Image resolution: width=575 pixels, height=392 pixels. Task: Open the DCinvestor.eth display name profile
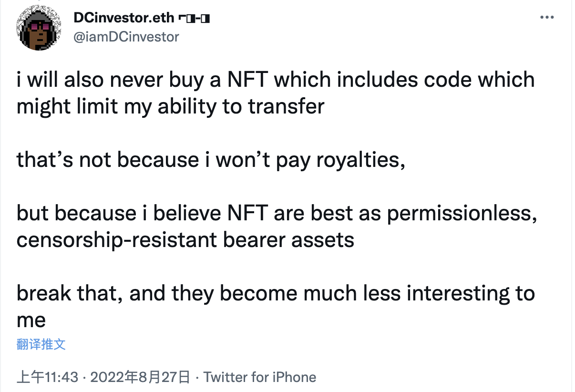click(124, 19)
